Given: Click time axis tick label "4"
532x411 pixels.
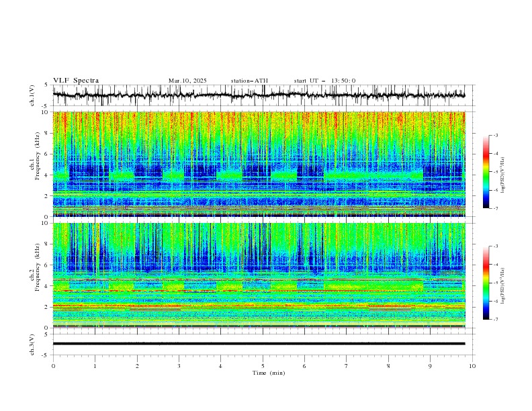Looking at the screenshot, I should 220,366.
